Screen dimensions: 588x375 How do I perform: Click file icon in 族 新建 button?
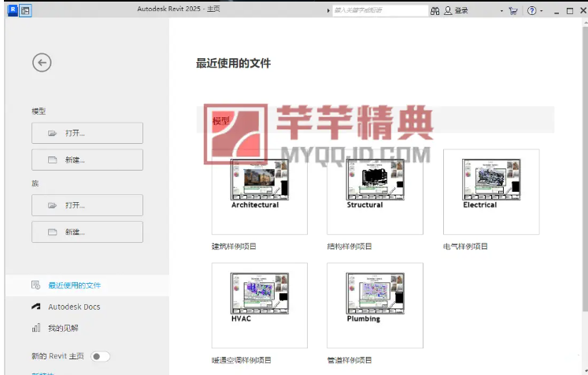tap(52, 232)
